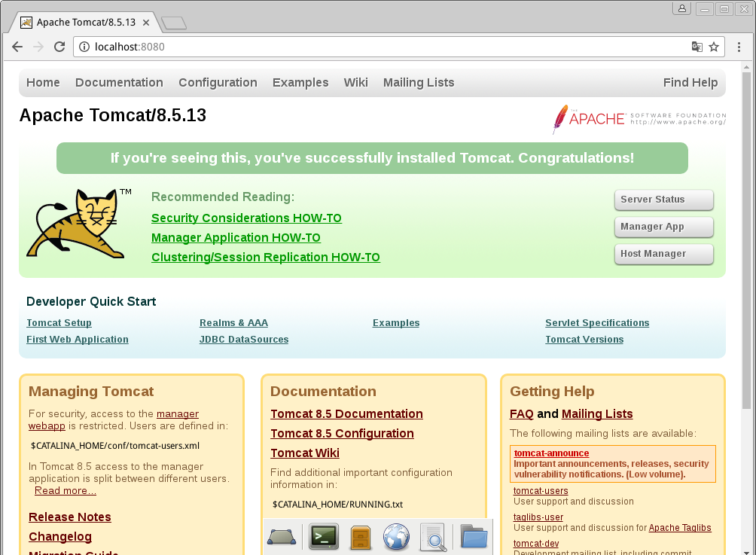The image size is (756, 555).
Task: Open the Tomcat Wiki link
Action: (x=305, y=453)
